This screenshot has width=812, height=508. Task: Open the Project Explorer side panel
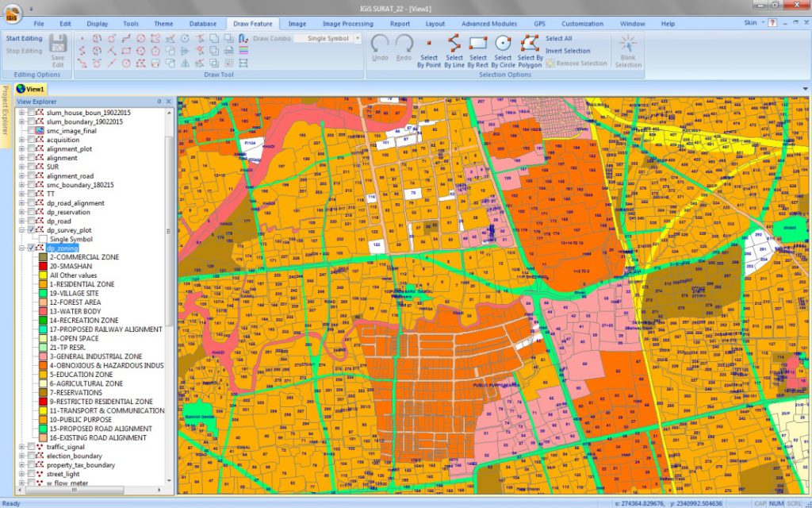click(x=5, y=116)
